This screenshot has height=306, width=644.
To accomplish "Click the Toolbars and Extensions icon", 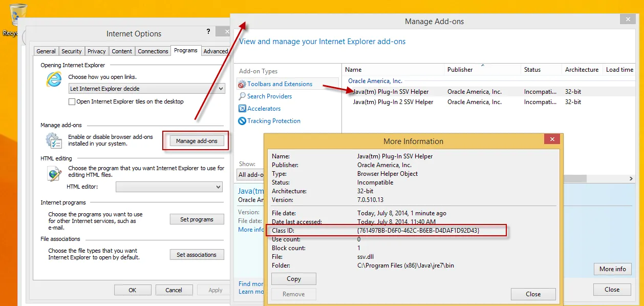I will pos(243,84).
